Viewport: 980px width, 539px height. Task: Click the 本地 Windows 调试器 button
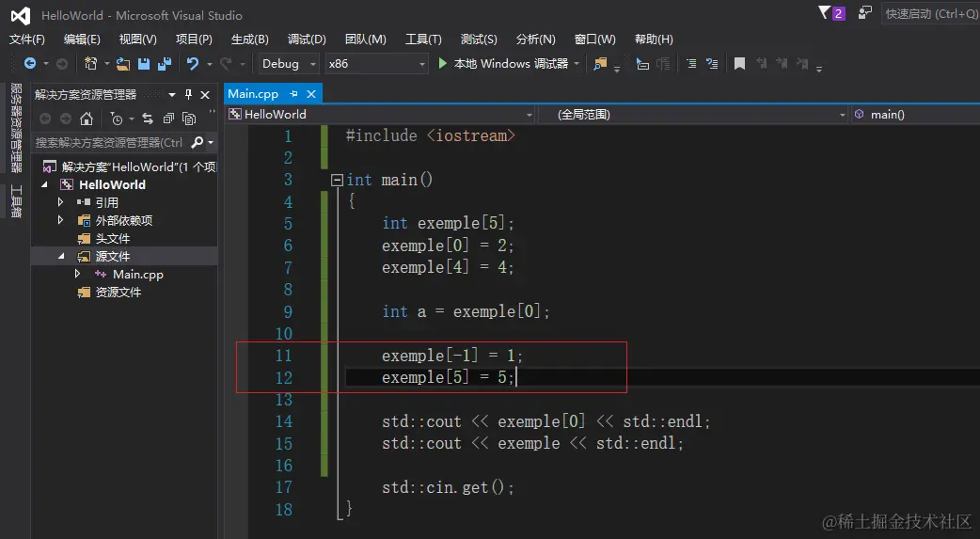pos(504,63)
